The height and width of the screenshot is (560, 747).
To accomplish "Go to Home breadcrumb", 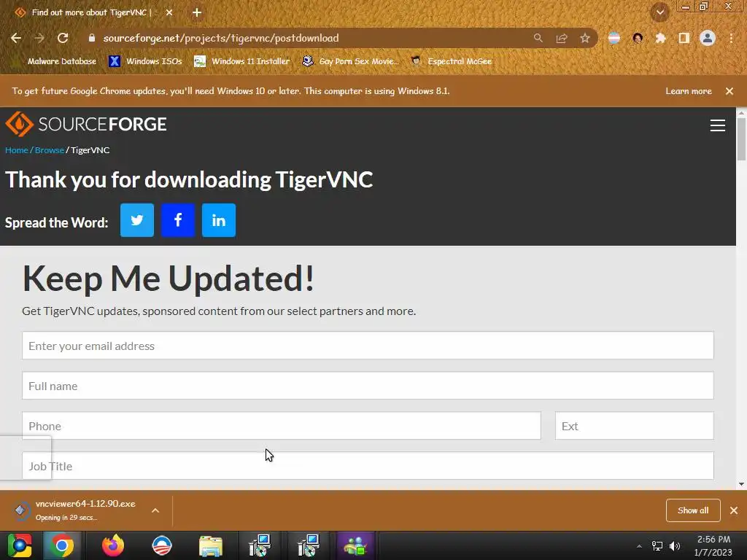I will (17, 150).
